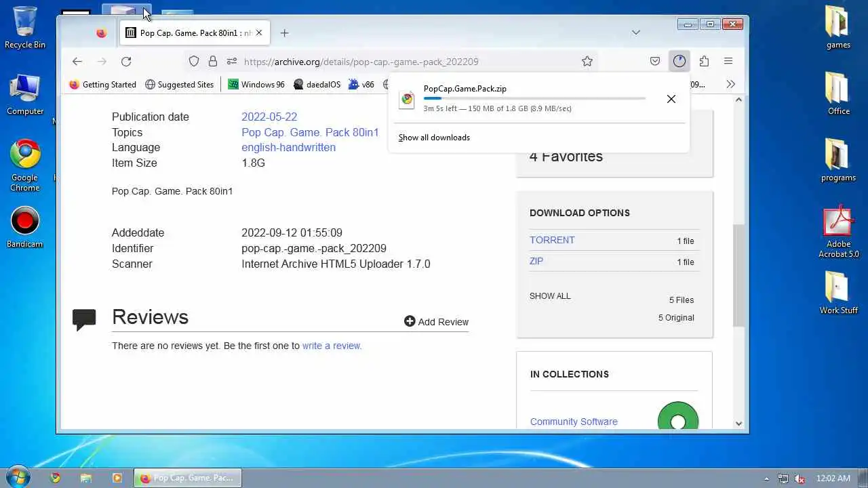868x488 pixels.
Task: Open the Computer desktop icon
Action: (25, 94)
